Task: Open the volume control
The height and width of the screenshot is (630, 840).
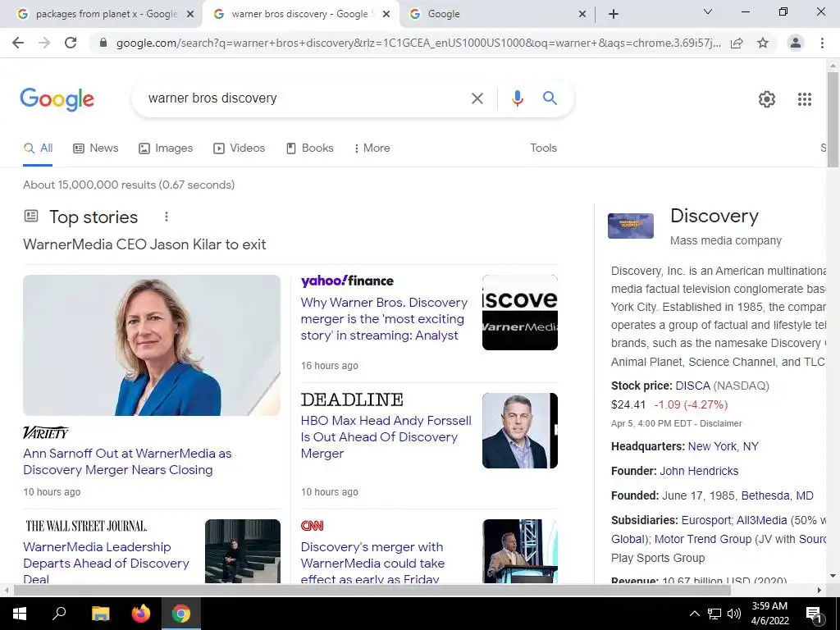Action: [734, 614]
